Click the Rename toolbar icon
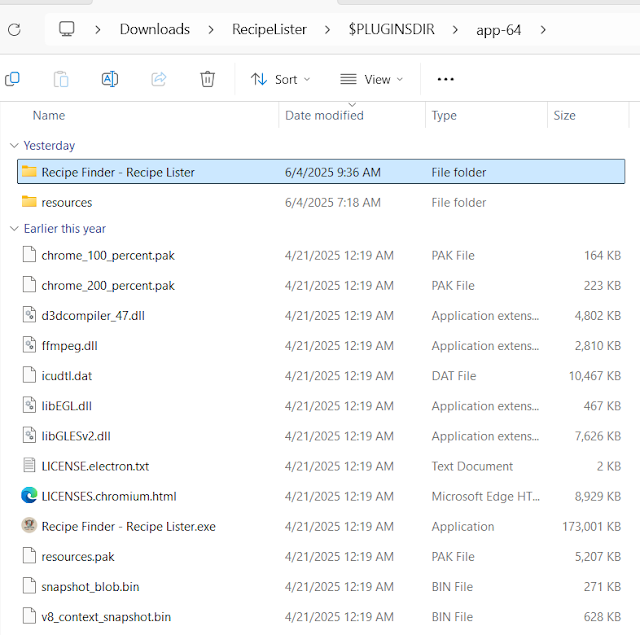 110,79
